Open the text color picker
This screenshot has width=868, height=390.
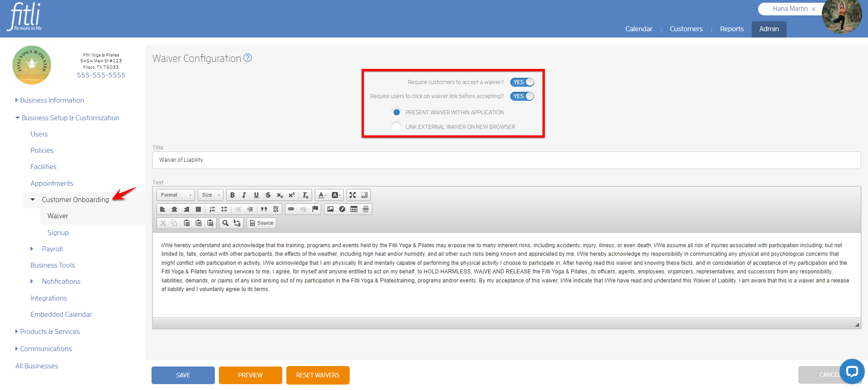point(322,195)
